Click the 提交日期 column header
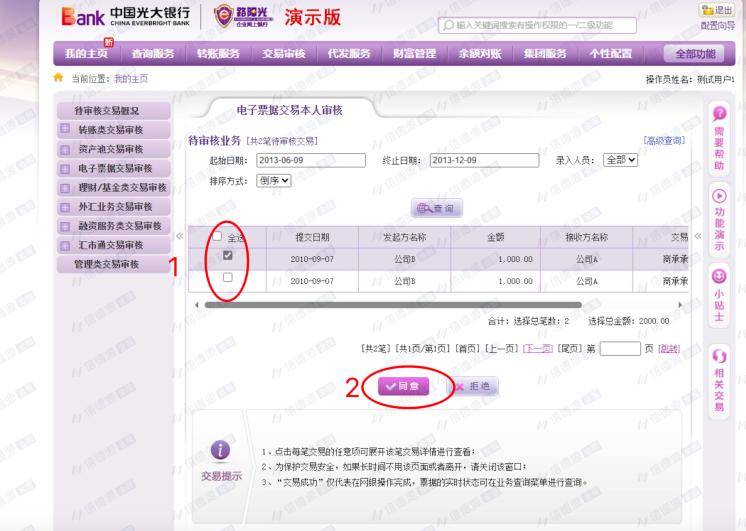 pyautogui.click(x=312, y=237)
